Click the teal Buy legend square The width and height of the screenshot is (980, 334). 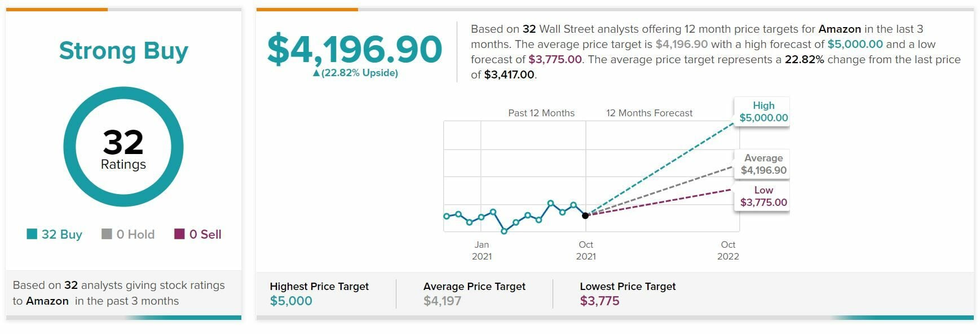pyautogui.click(x=32, y=234)
